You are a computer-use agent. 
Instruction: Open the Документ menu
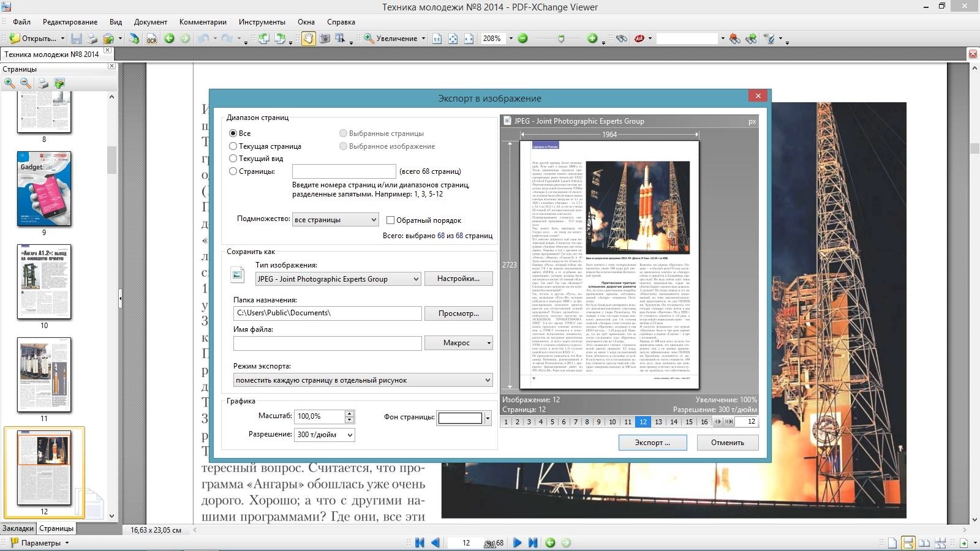point(151,21)
